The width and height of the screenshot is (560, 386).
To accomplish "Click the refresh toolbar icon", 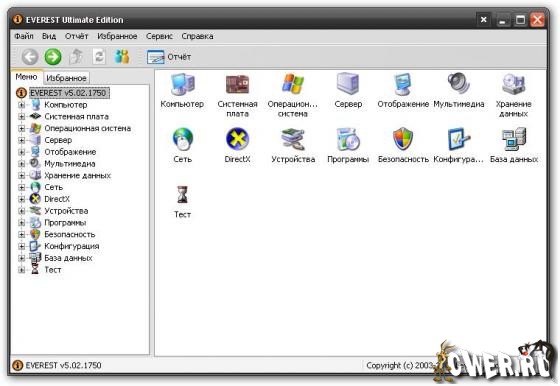I will tap(99, 57).
